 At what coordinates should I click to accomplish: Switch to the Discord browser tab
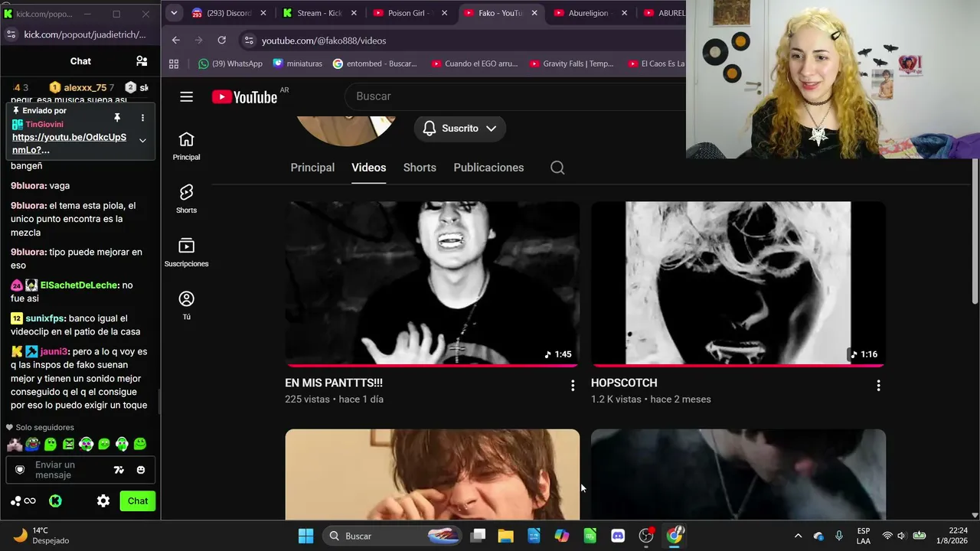pyautogui.click(x=228, y=13)
